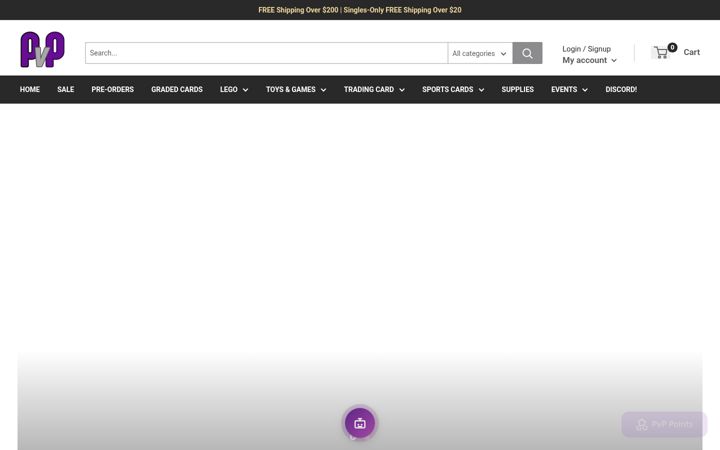This screenshot has height=450, width=720.
Task: Expand the TRADING CARD menu dropdown
Action: pos(374,90)
